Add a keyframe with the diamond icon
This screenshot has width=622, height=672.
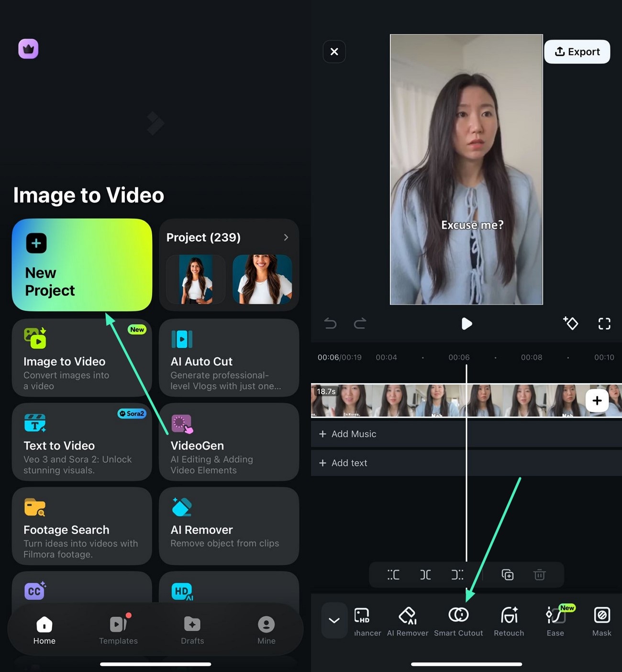570,323
